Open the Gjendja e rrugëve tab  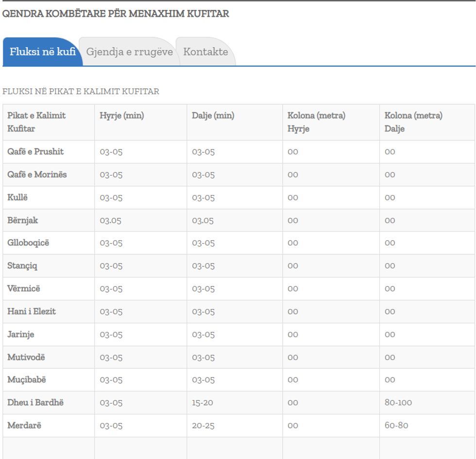pyautogui.click(x=129, y=52)
